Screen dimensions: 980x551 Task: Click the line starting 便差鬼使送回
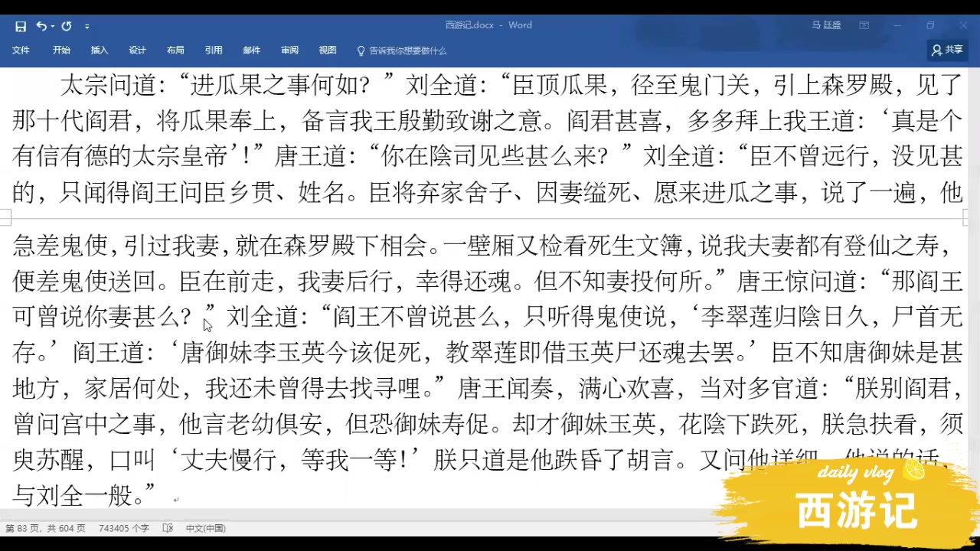coord(487,282)
